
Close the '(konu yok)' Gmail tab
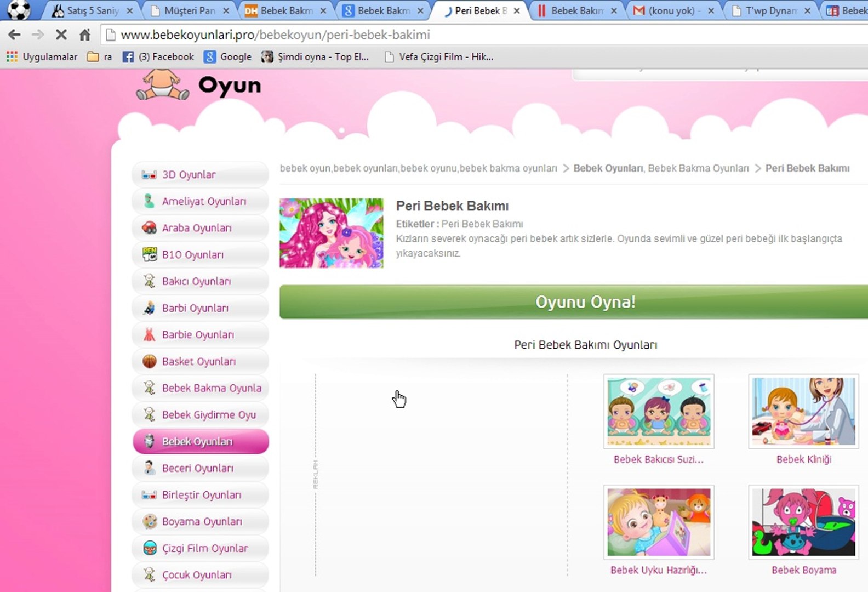711,10
